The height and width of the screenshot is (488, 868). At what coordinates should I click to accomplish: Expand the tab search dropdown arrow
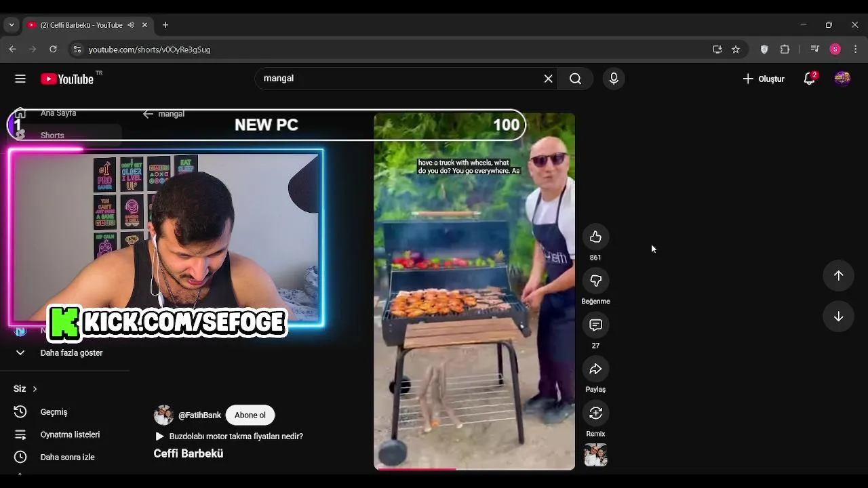point(11,25)
